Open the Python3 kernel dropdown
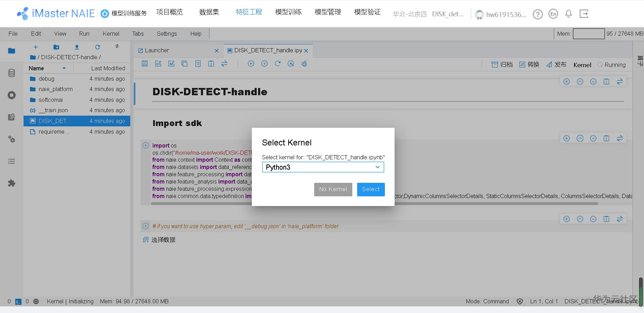The image size is (644, 313). coord(323,167)
